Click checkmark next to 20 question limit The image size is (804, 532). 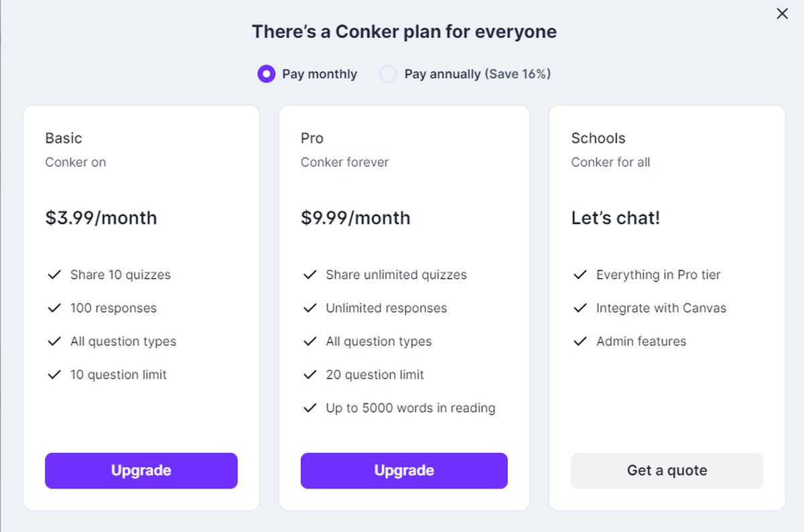coord(310,375)
